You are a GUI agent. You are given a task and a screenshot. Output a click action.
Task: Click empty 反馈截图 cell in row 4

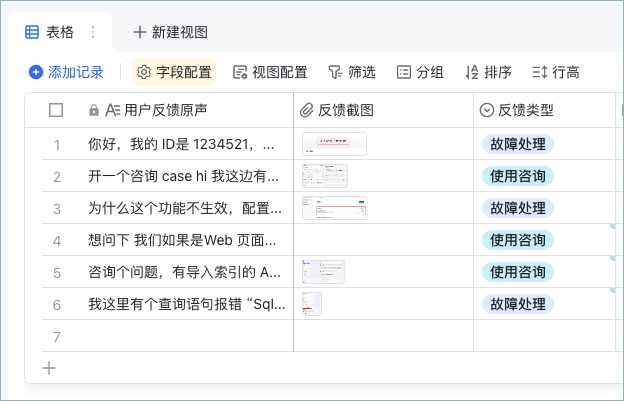[384, 240]
